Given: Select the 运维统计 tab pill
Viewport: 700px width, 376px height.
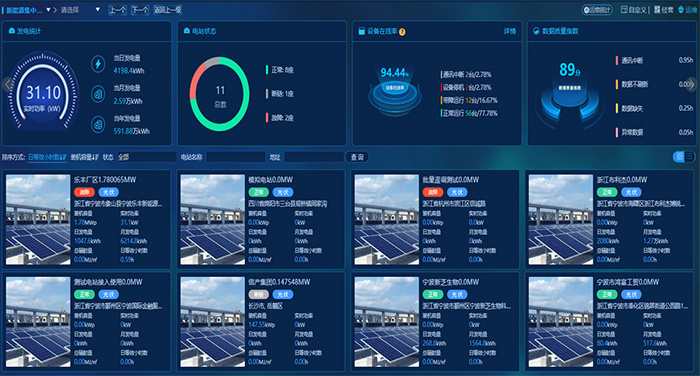Looking at the screenshot, I should [x=597, y=10].
